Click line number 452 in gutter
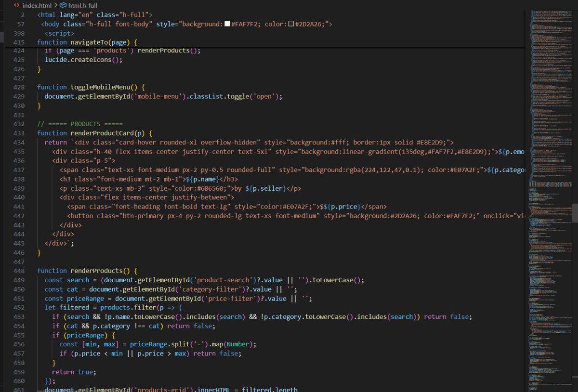 pos(19,307)
